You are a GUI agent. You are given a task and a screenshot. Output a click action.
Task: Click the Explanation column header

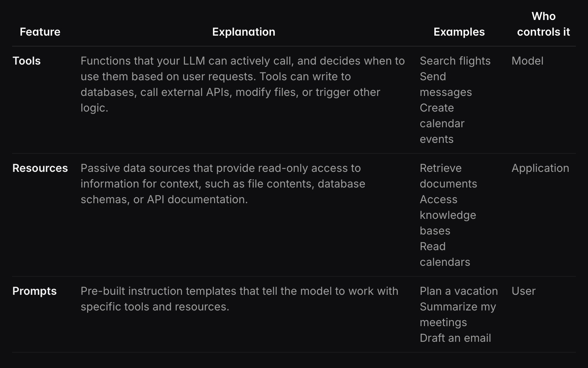coord(244,32)
